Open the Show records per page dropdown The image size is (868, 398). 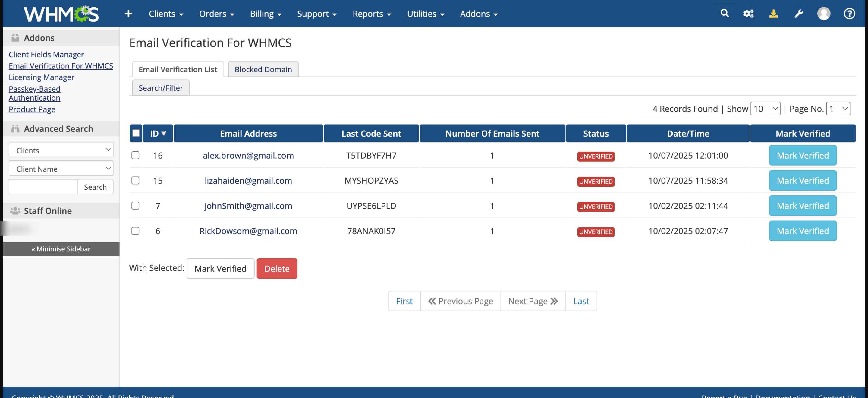(x=765, y=109)
